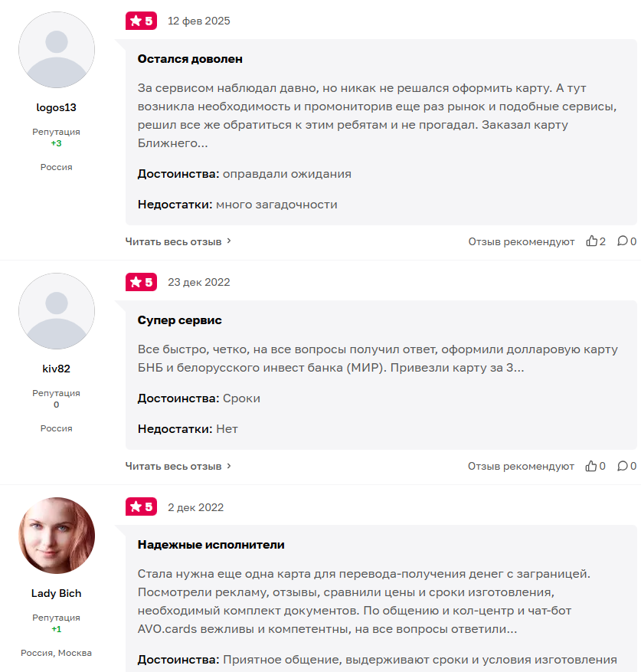This screenshot has width=641, height=672.
Task: Open comments on the kiv82 review
Action: 622,466
